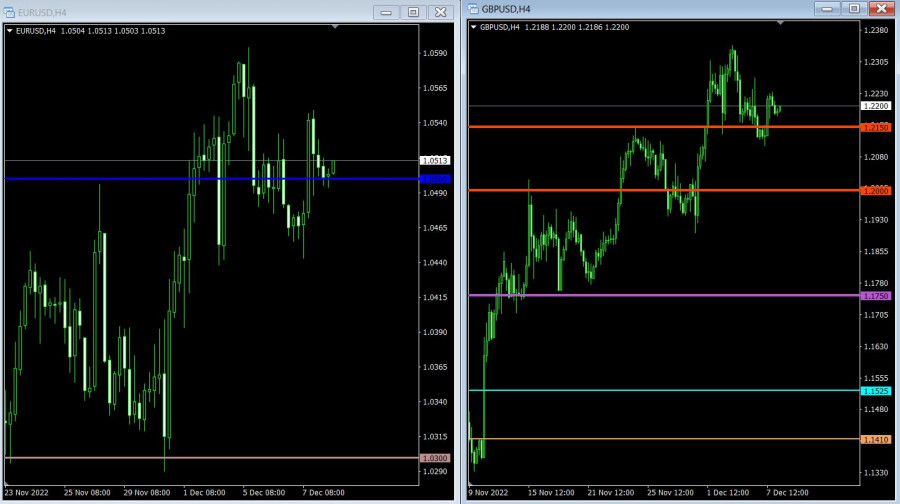Close the EURUSD,H4 chart window
The width and height of the screenshot is (900, 504).
pyautogui.click(x=439, y=12)
